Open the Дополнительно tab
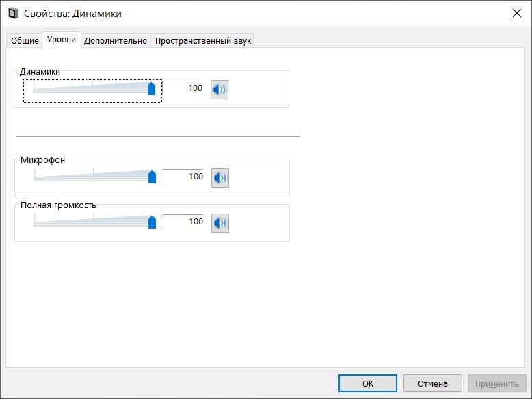Image resolution: width=532 pixels, height=399 pixels. [x=116, y=41]
